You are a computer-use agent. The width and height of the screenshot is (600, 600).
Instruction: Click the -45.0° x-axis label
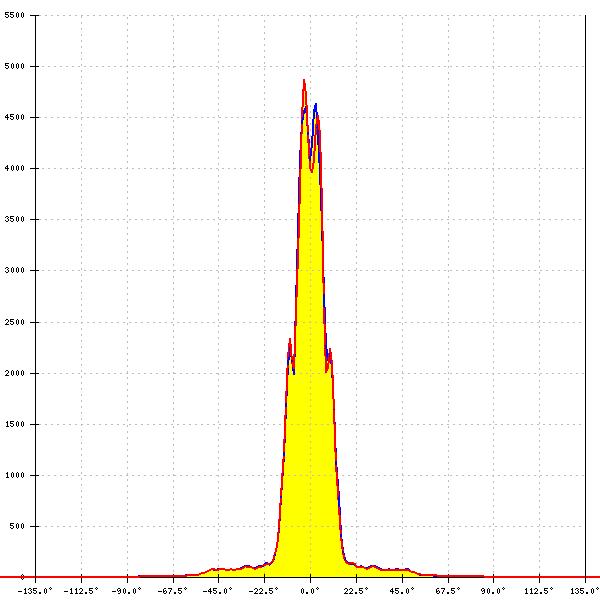(x=218, y=591)
